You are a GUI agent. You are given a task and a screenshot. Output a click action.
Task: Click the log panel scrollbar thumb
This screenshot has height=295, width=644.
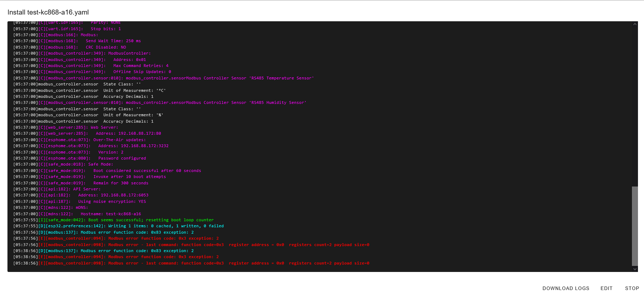point(635,226)
